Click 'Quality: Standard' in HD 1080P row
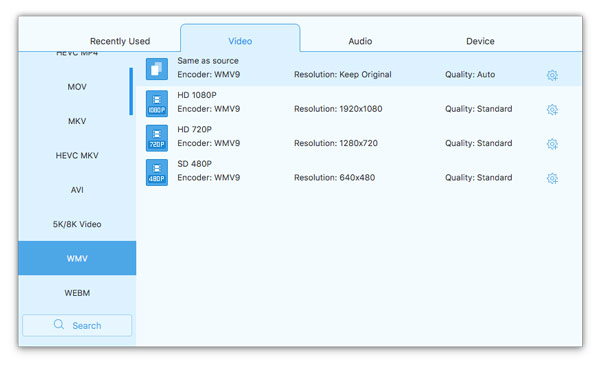The image size is (600, 367). 478,109
